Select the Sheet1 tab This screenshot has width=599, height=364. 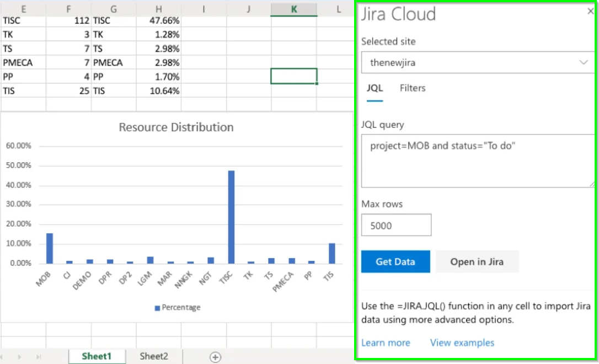point(97,356)
